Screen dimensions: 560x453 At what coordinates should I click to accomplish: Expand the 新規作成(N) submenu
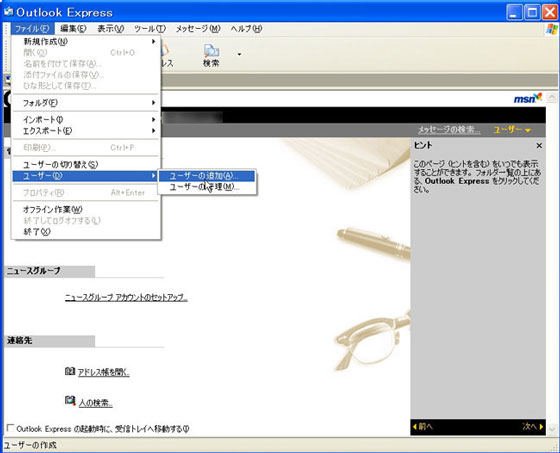coord(86,41)
